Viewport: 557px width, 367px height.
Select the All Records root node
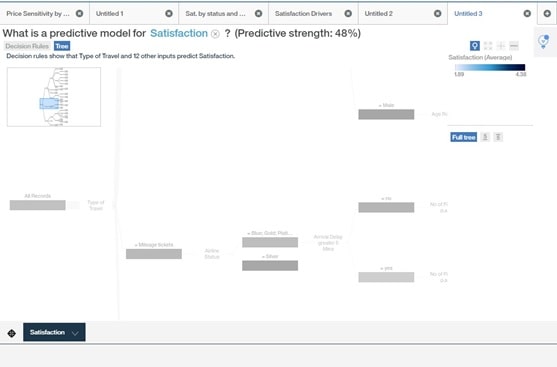pyautogui.click(x=37, y=205)
